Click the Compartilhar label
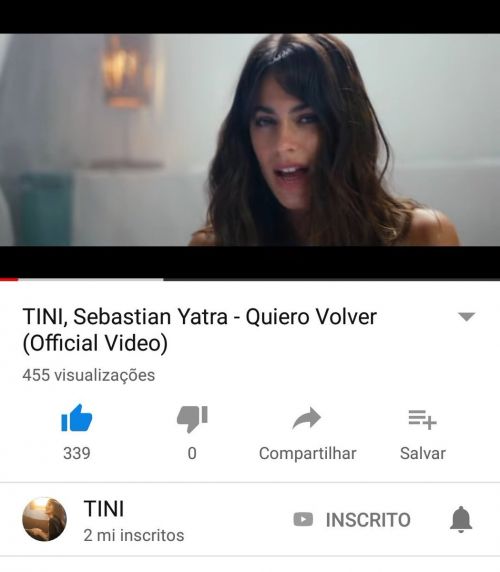500x572 pixels. 307,453
